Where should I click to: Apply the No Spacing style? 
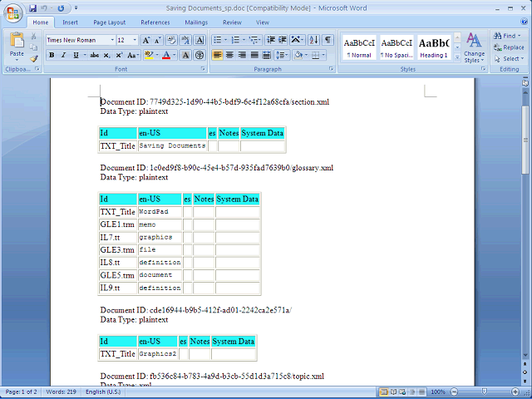point(397,47)
